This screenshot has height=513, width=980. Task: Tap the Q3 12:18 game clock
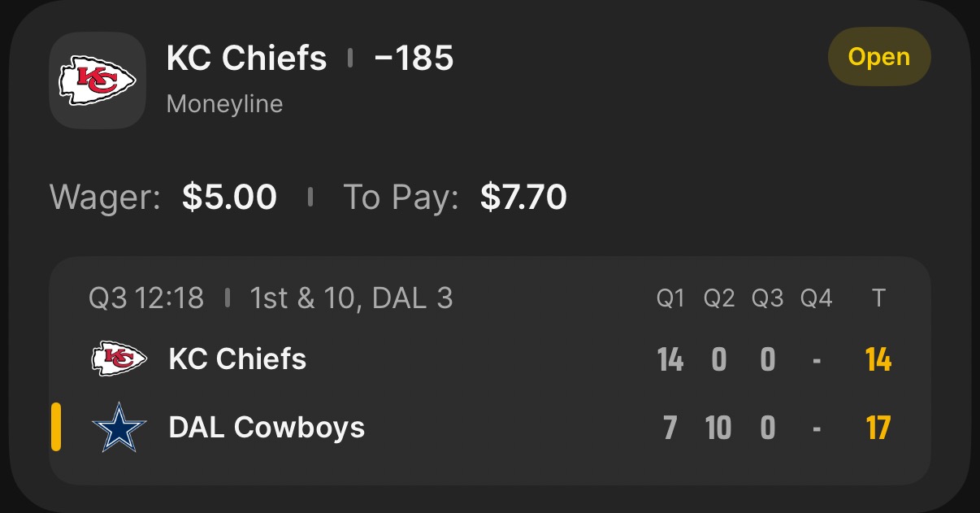tap(146, 298)
